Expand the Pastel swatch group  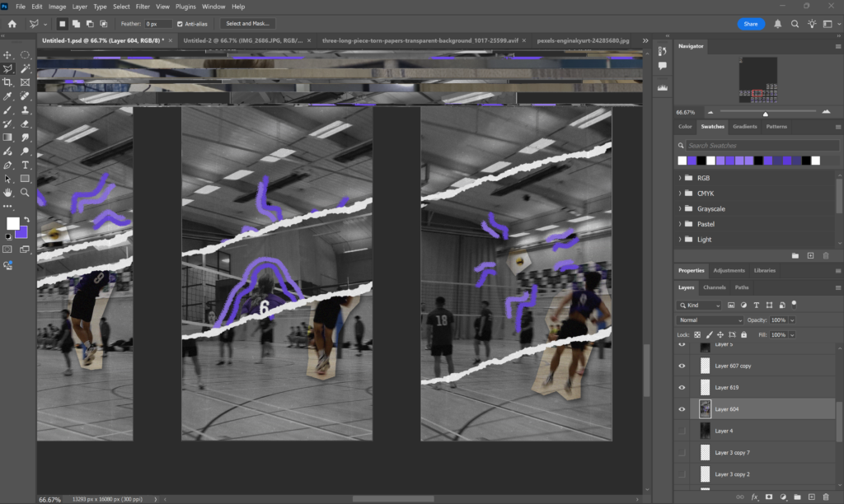point(680,224)
